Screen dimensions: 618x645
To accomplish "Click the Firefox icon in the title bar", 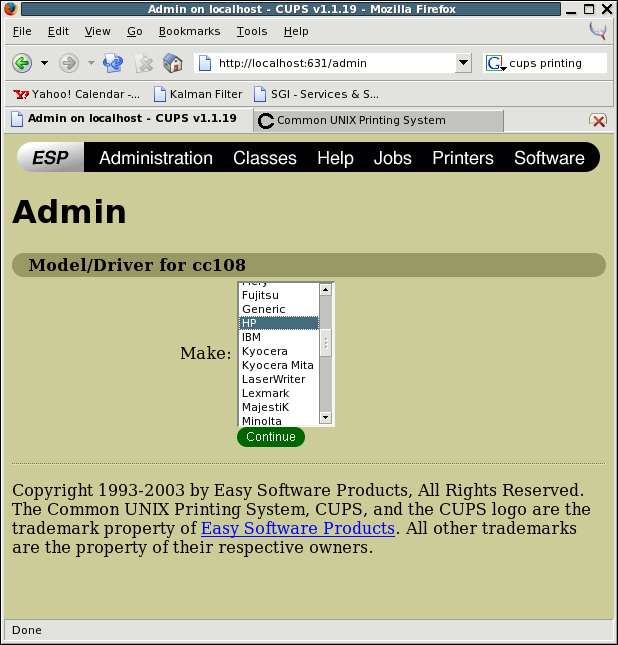I will [10, 9].
